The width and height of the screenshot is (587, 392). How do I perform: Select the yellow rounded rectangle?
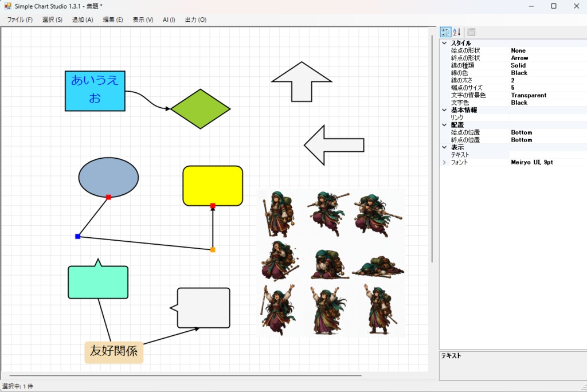tap(213, 186)
